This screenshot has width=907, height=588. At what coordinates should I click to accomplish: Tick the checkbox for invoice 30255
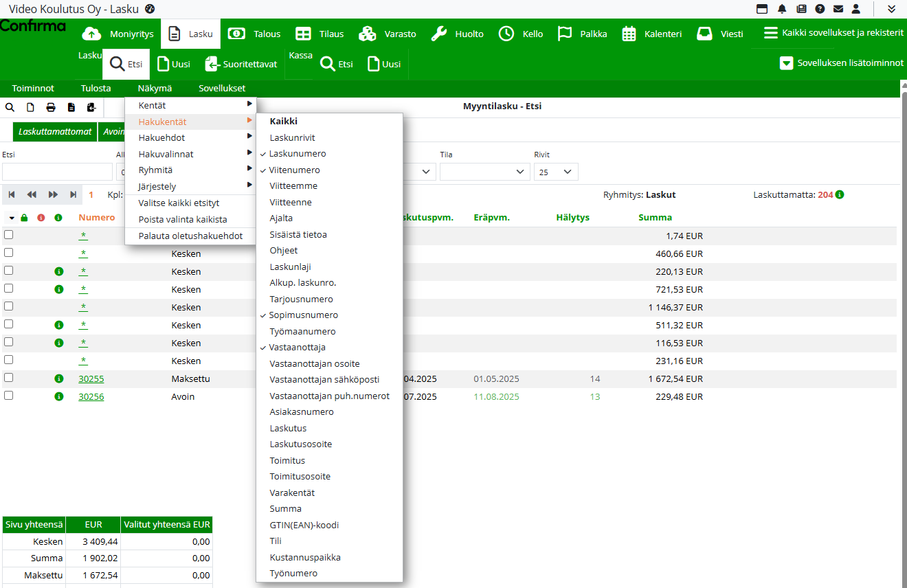(x=9, y=378)
